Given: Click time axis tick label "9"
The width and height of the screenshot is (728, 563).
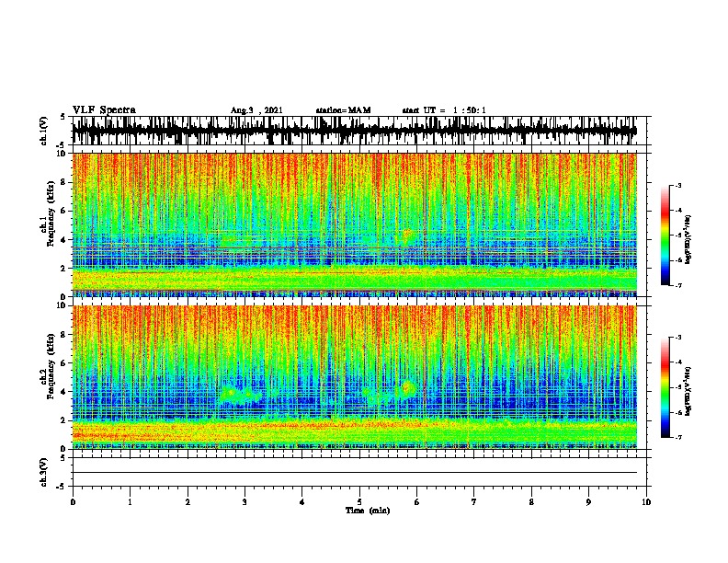Looking at the screenshot, I should (x=588, y=502).
